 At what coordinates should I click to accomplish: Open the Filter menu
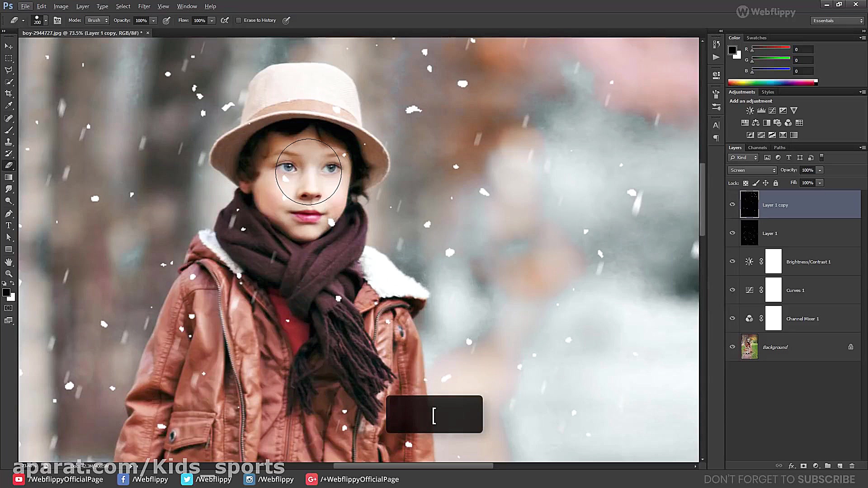pos(144,6)
